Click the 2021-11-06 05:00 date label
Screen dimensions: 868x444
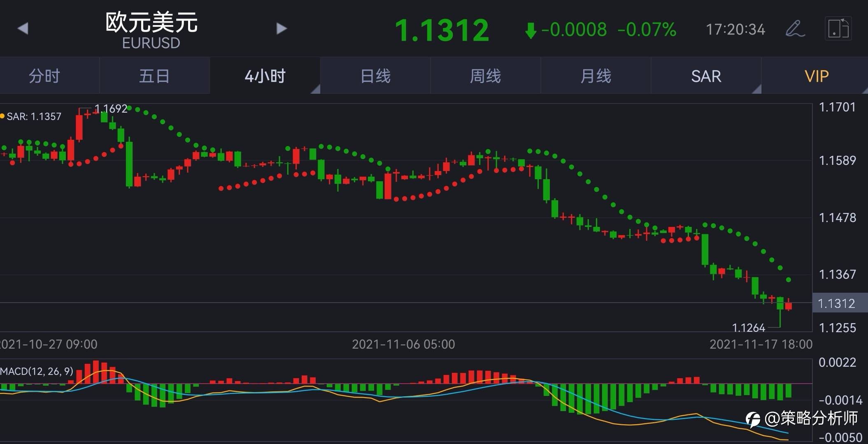tap(403, 344)
